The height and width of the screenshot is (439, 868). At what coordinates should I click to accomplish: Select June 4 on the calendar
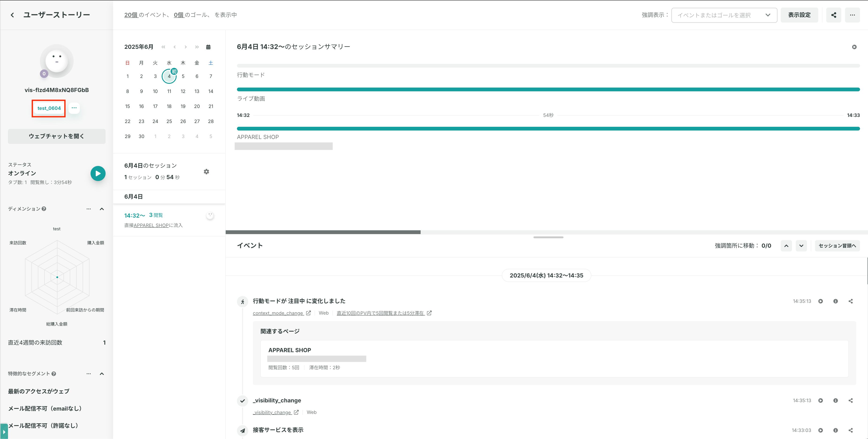(169, 76)
